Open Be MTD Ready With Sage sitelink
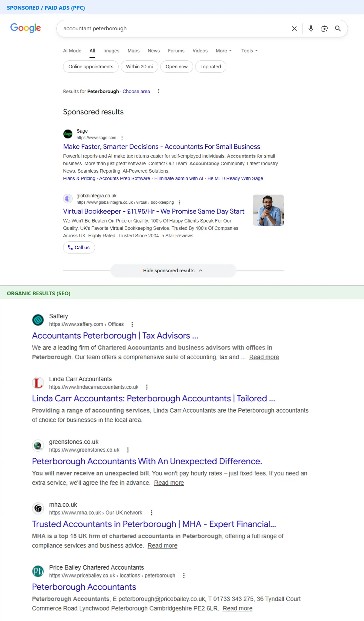Image resolution: width=364 pixels, height=621 pixels. coord(235,178)
